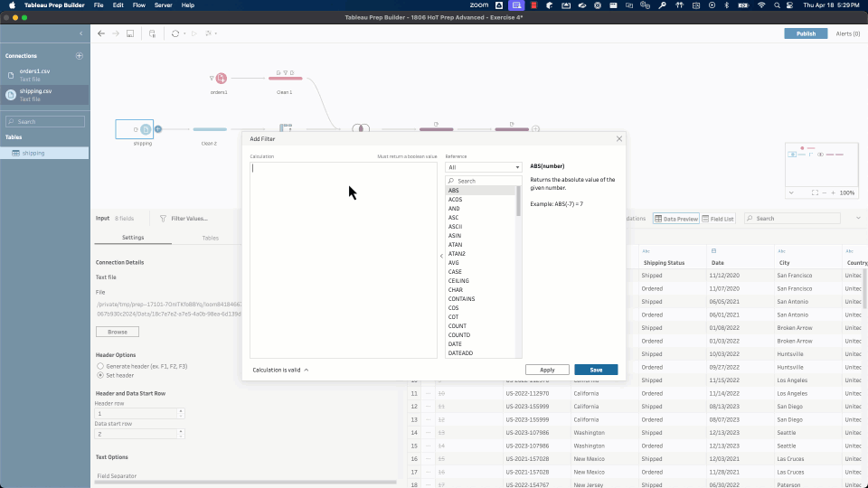Click fit-to-screen icon in navigator
868x488 pixels.
pyautogui.click(x=815, y=193)
